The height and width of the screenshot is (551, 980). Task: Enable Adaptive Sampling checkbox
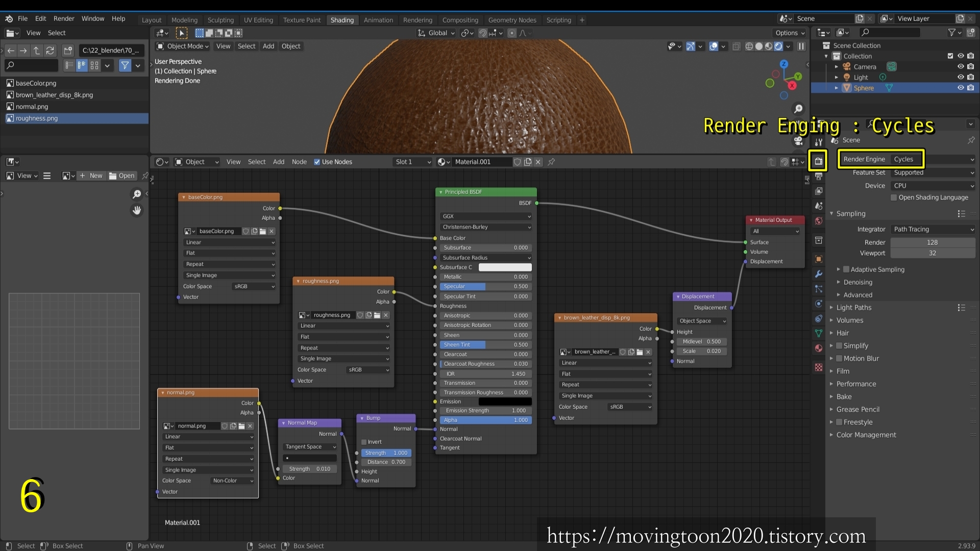tap(846, 269)
